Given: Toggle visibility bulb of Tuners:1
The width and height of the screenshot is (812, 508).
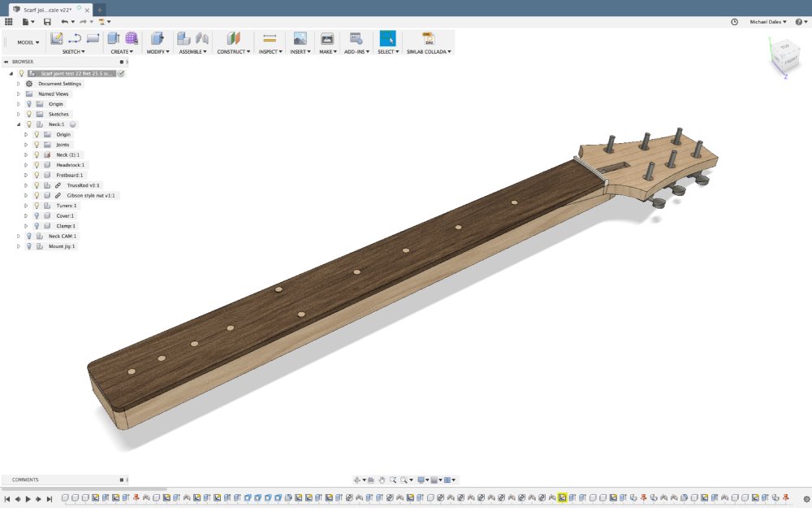Looking at the screenshot, I should coord(37,206).
